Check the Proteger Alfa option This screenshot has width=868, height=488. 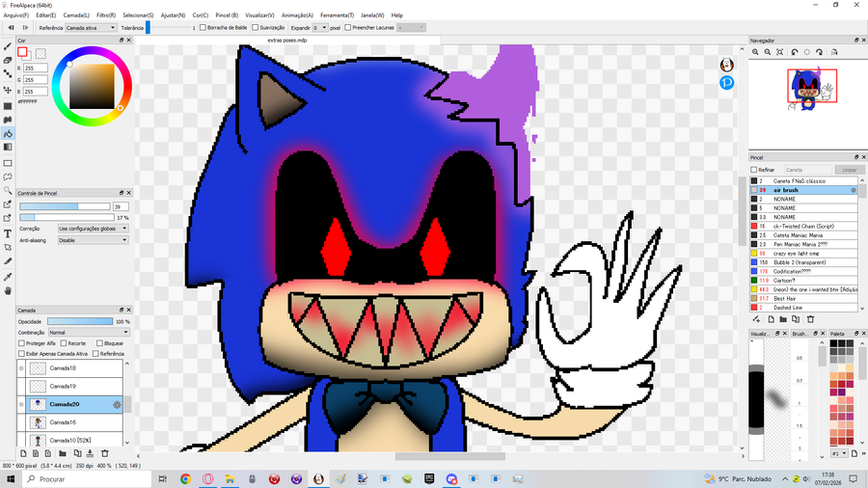click(21, 343)
